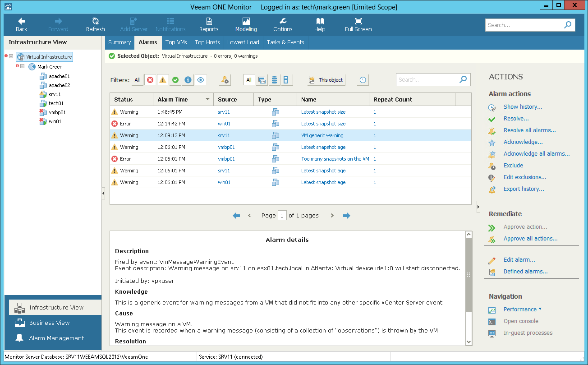
Task: Go to the next alarms page
Action: [x=332, y=216]
